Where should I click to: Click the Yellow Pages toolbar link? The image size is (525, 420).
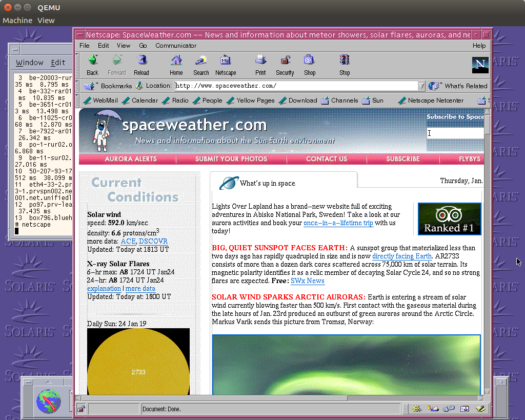tap(250, 101)
